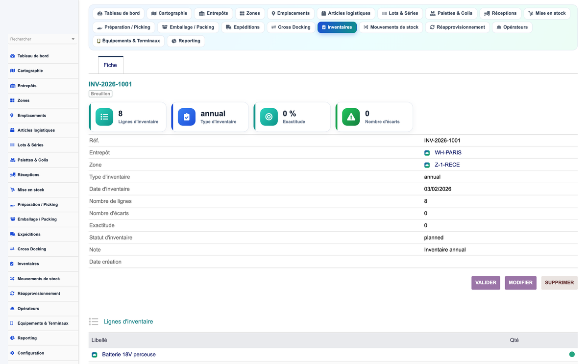Screen dimensions: 588x364
Task: Open Cartographie in top menu
Action: click(x=169, y=13)
